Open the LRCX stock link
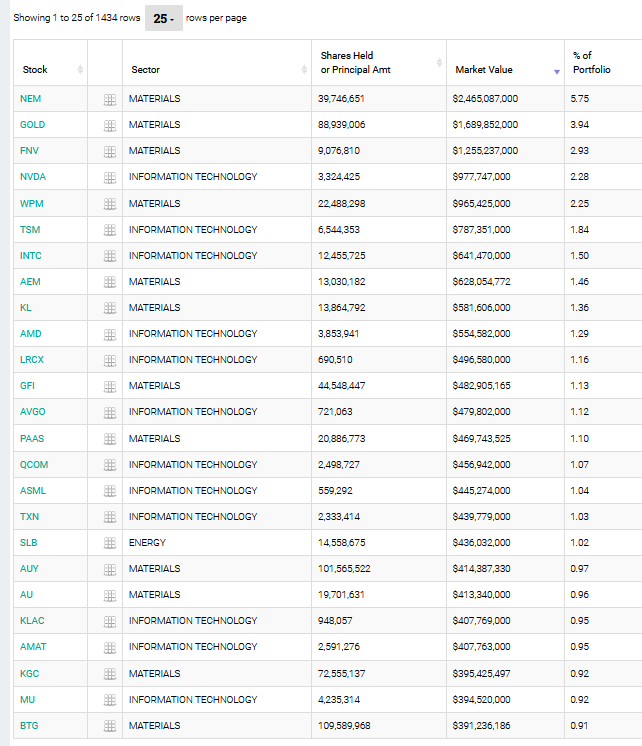642x746 pixels. click(32, 360)
